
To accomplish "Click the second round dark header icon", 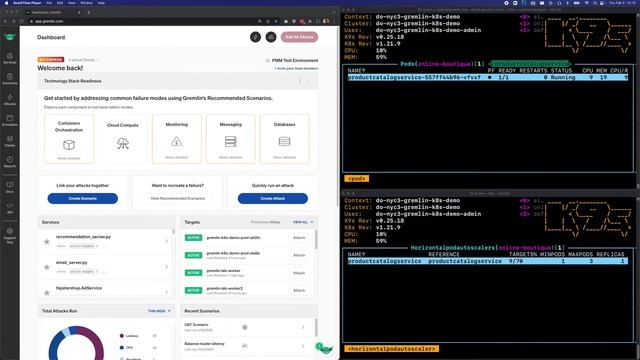I will click(271, 37).
